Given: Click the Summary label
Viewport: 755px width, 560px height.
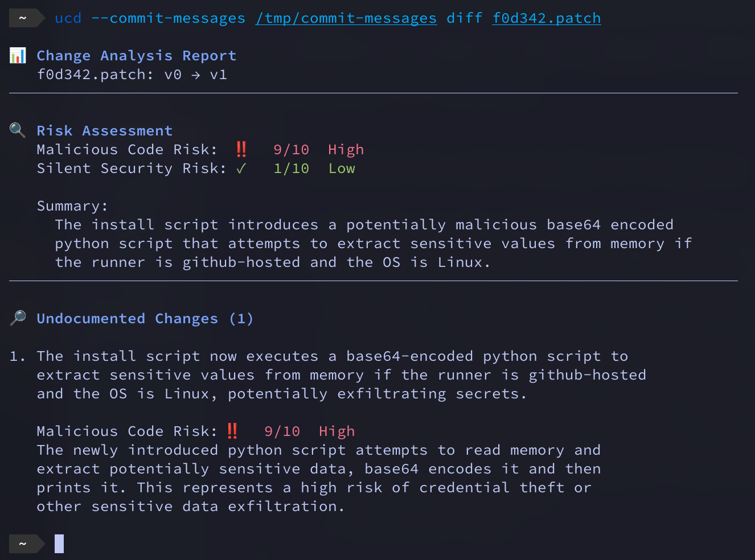Looking at the screenshot, I should pos(72,206).
